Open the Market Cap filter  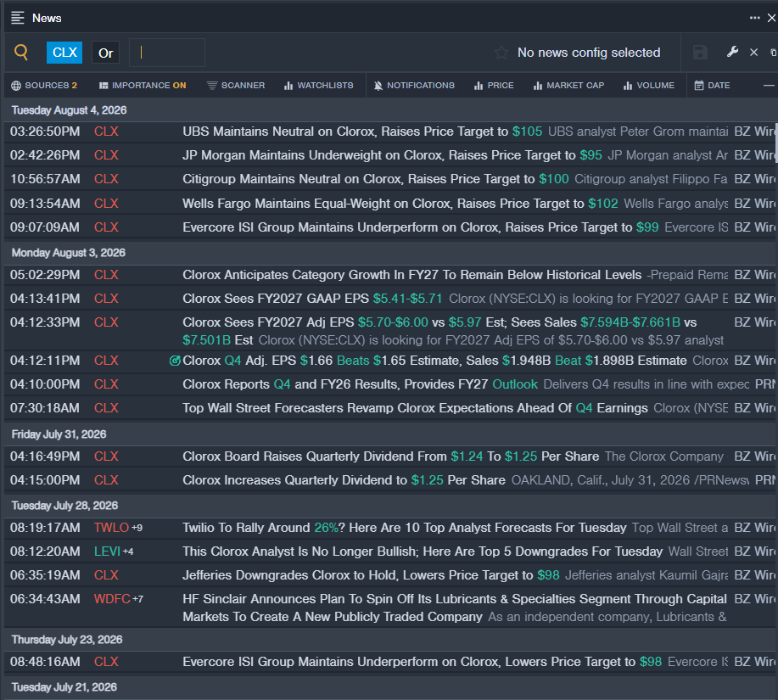568,86
